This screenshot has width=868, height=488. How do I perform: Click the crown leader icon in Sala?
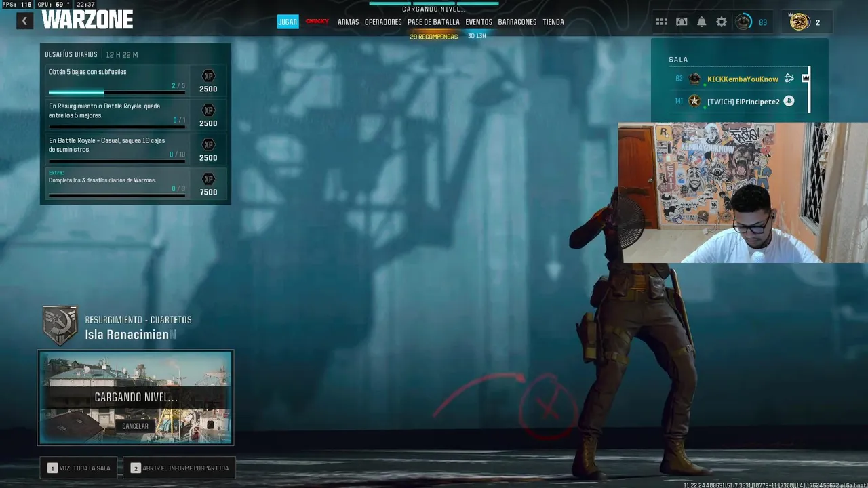point(806,79)
